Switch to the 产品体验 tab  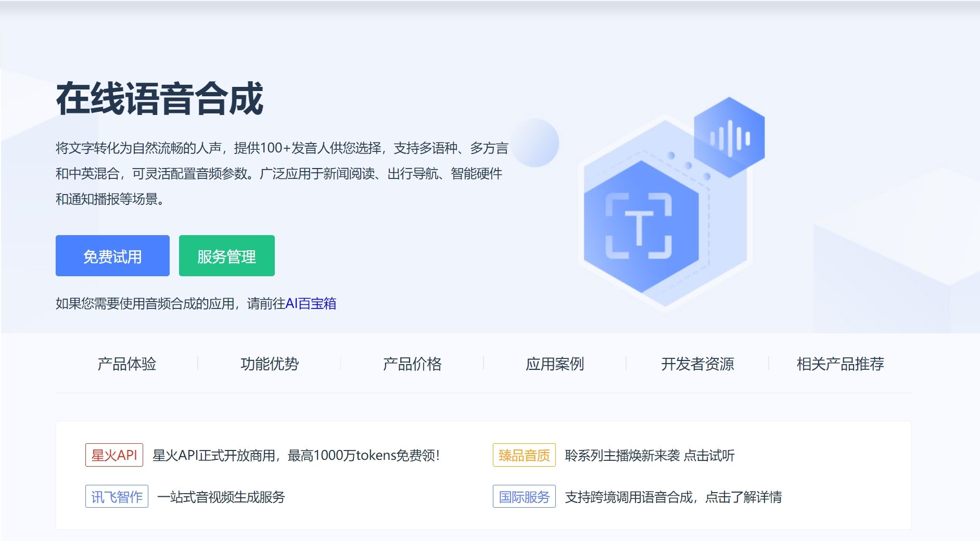[x=126, y=364]
